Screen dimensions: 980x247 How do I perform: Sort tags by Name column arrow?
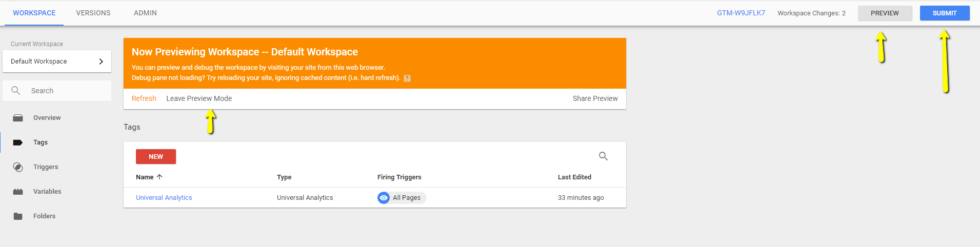159,177
